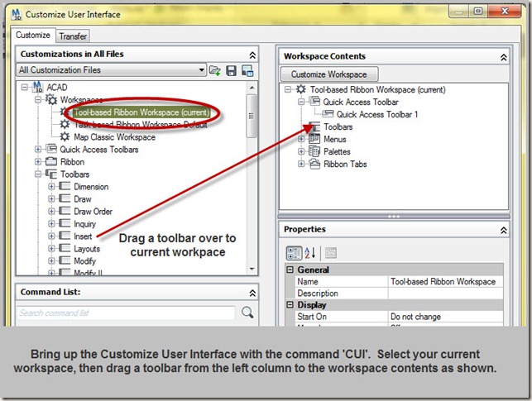Click the ACAD file icon in tree

(38, 87)
